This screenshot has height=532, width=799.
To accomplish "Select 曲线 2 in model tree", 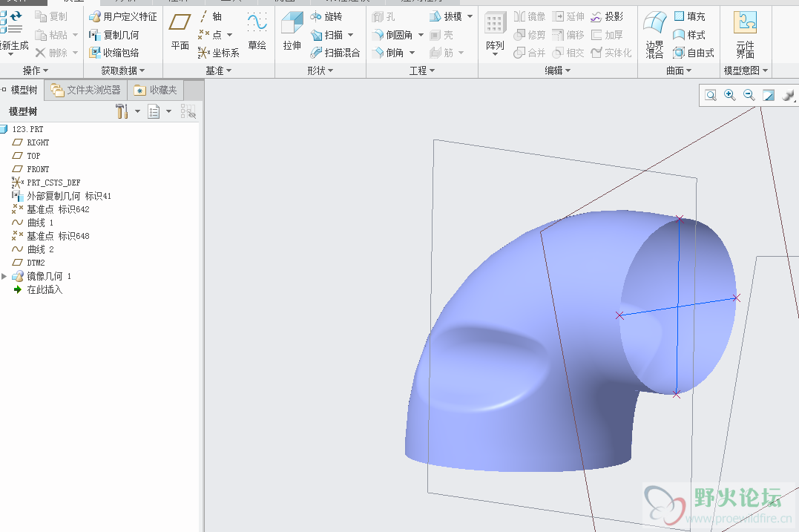I will [x=40, y=250].
